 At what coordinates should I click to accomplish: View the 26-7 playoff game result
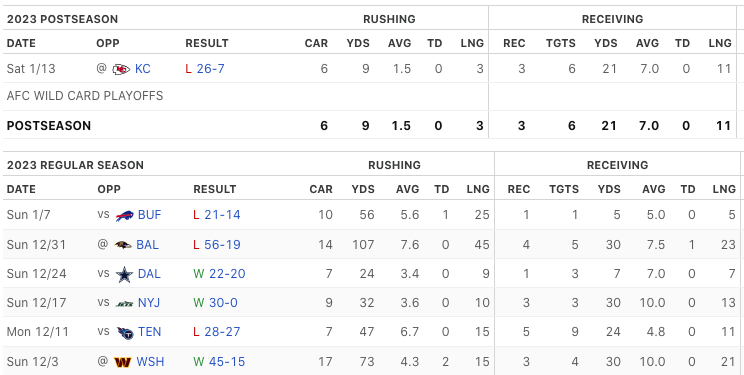pos(211,69)
